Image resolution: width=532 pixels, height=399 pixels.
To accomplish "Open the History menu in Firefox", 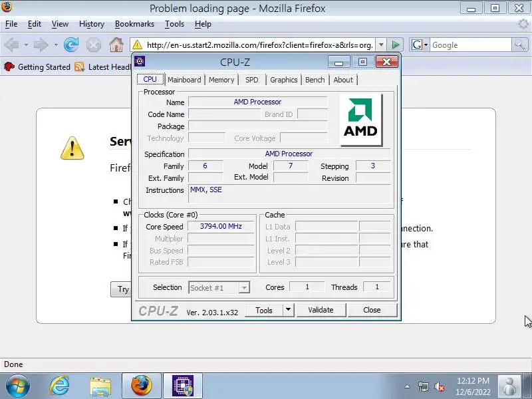I will point(92,24).
